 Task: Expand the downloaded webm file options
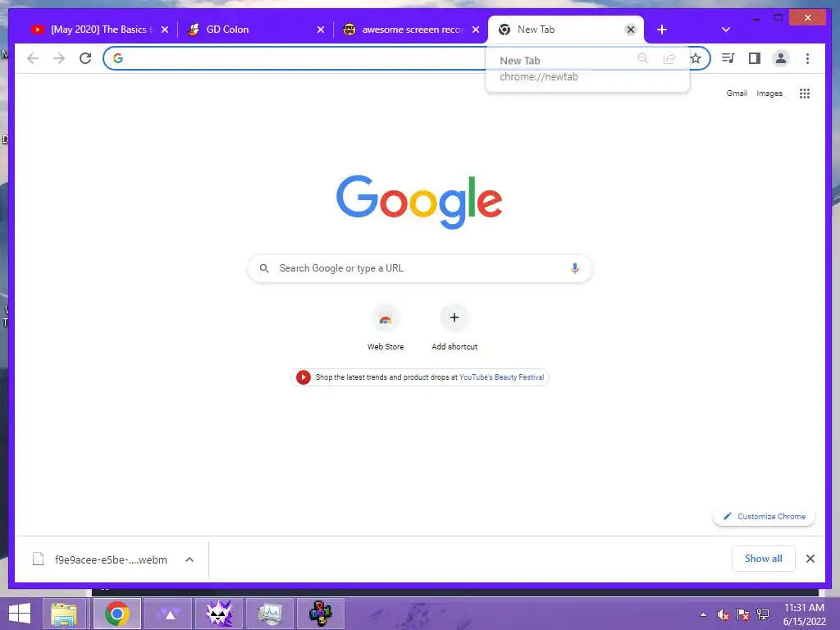189,559
